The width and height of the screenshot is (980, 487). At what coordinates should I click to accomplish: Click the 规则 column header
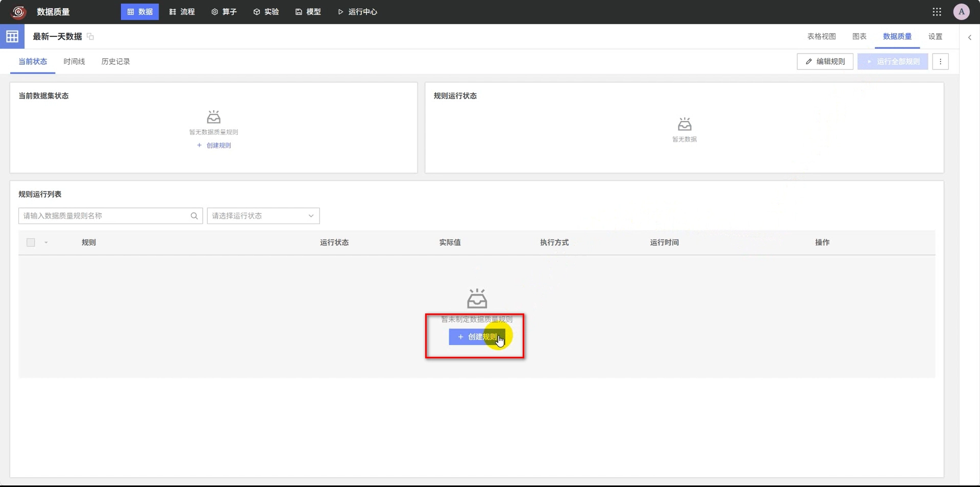pos(89,242)
